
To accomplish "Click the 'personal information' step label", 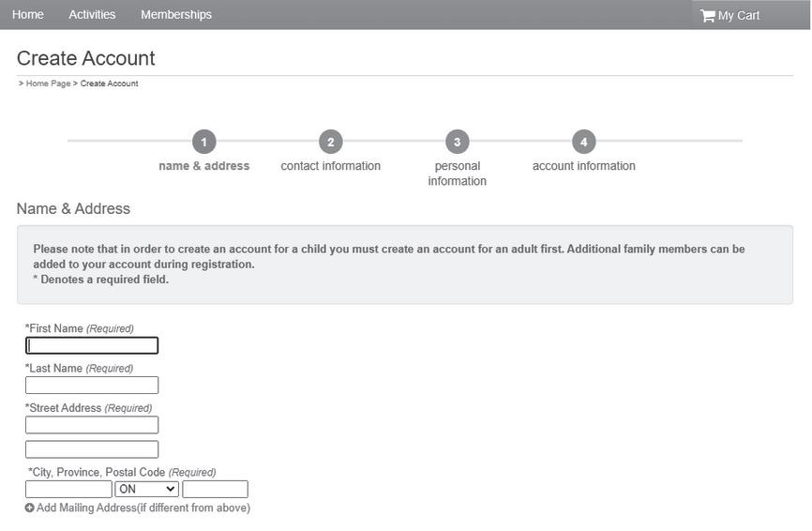I will click(x=458, y=174).
